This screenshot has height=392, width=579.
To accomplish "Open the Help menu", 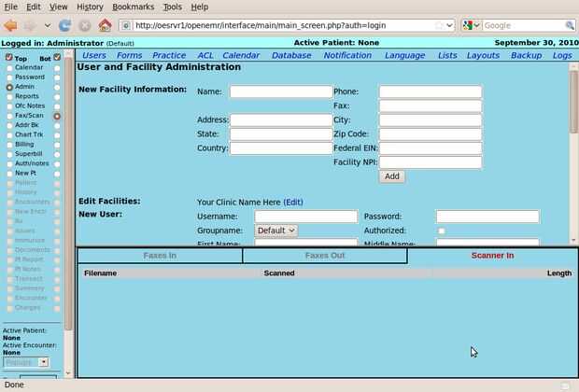I will click(x=200, y=7).
